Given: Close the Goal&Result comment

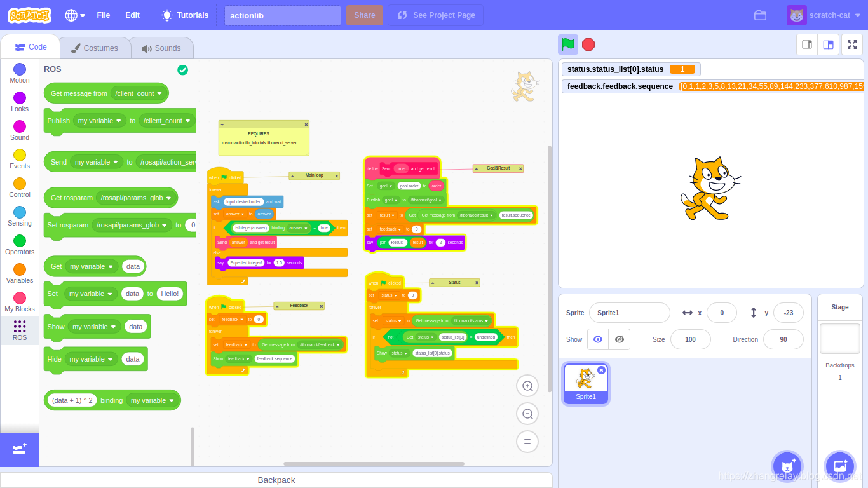Looking at the screenshot, I should click(520, 168).
